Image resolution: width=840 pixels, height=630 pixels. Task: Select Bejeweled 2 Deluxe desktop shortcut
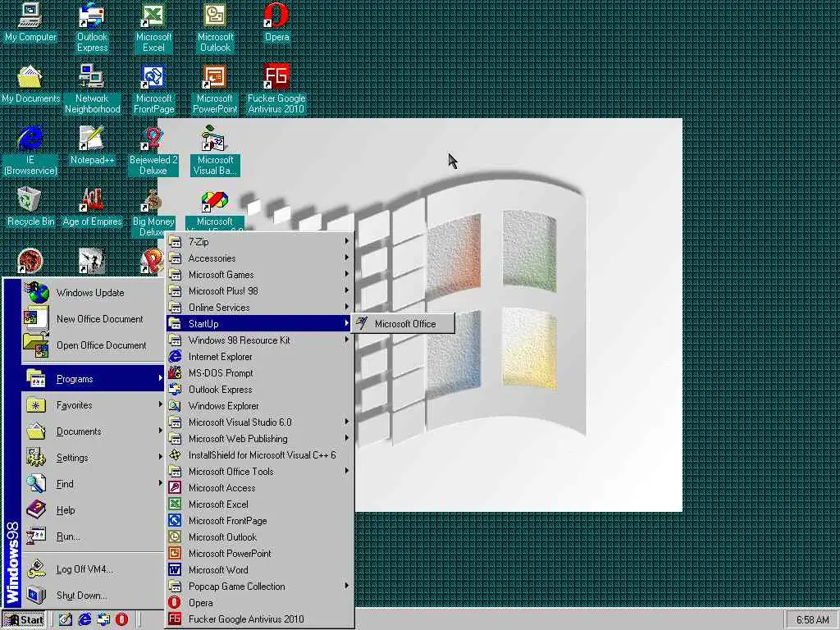153,151
